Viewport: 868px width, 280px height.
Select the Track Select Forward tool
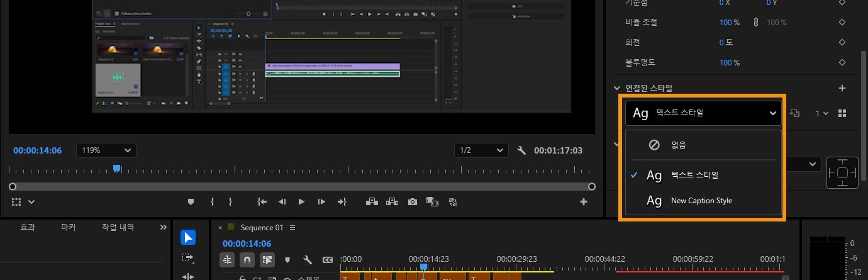coord(188,257)
